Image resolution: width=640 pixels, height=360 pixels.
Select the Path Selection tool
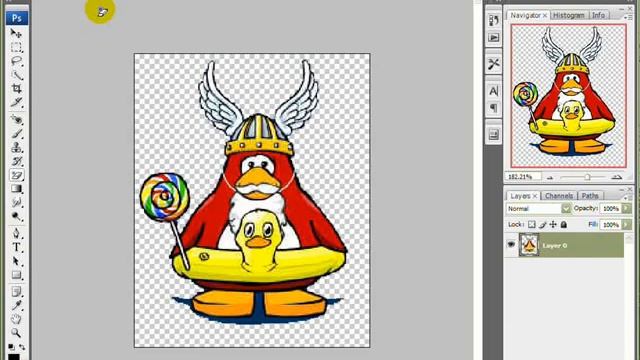[x=16, y=261]
